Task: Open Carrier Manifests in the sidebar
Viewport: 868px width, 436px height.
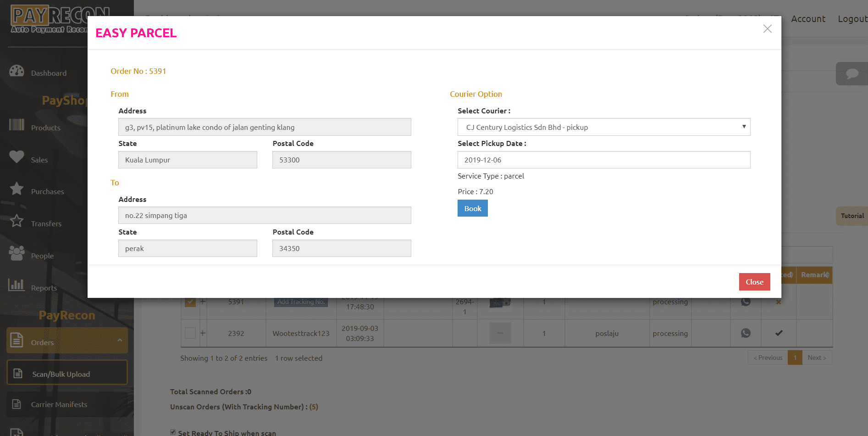Action: 67,404
